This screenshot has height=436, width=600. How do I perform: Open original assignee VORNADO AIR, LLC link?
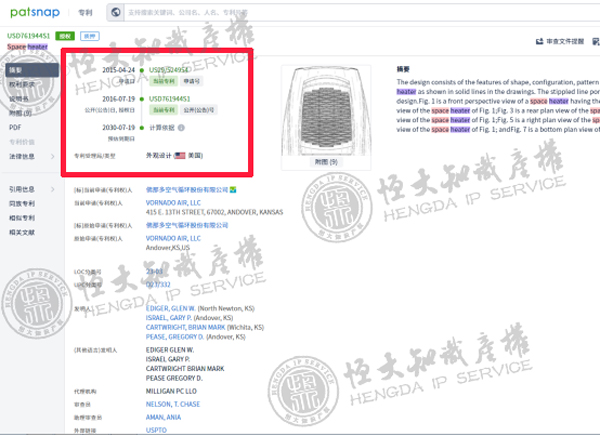(173, 238)
